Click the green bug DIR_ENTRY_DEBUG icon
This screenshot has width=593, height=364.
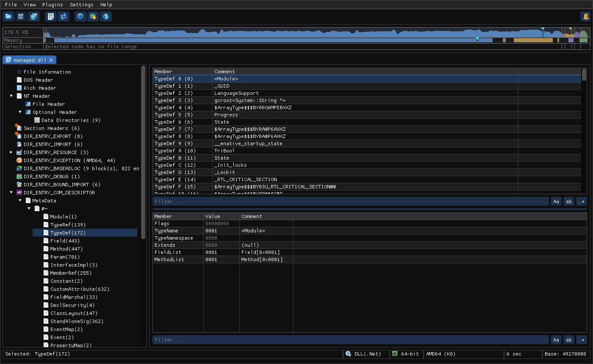point(19,176)
